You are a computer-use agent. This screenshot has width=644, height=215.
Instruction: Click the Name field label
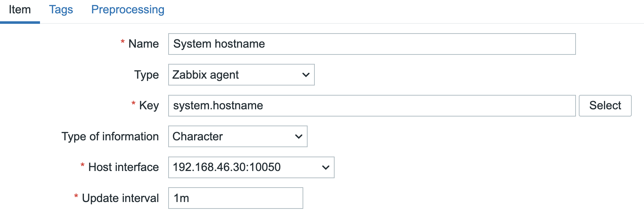click(143, 44)
